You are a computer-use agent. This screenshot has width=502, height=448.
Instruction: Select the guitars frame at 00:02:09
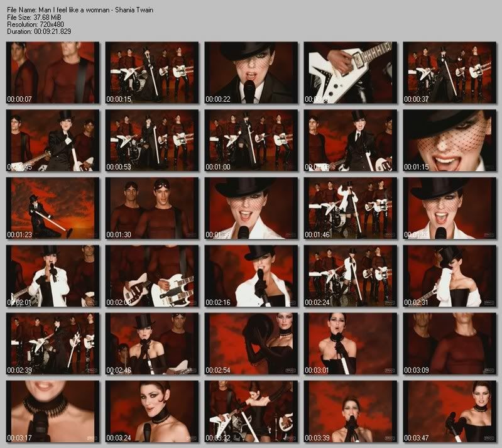(152, 276)
